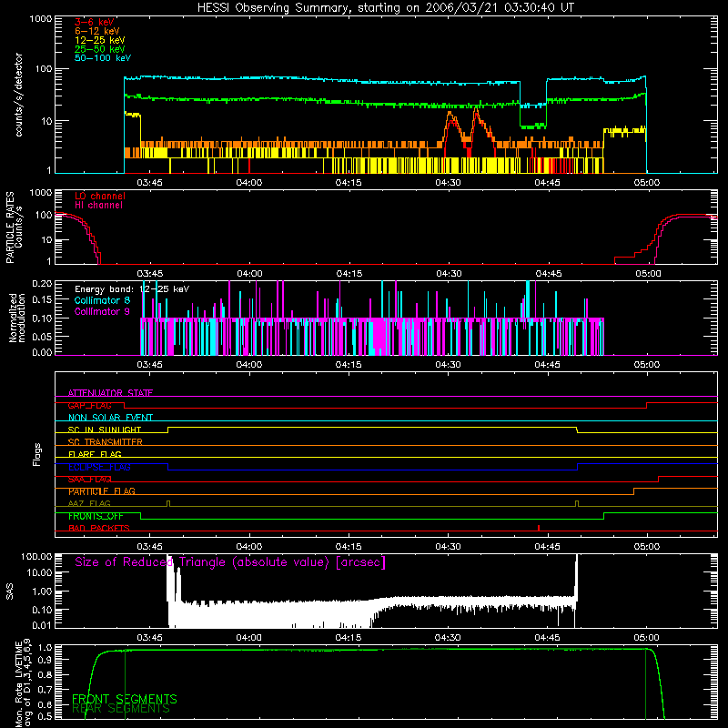The width and height of the screenshot is (728, 728).
Task: Click the 'Energy band: 12-25 keV' label
Action: (x=132, y=289)
